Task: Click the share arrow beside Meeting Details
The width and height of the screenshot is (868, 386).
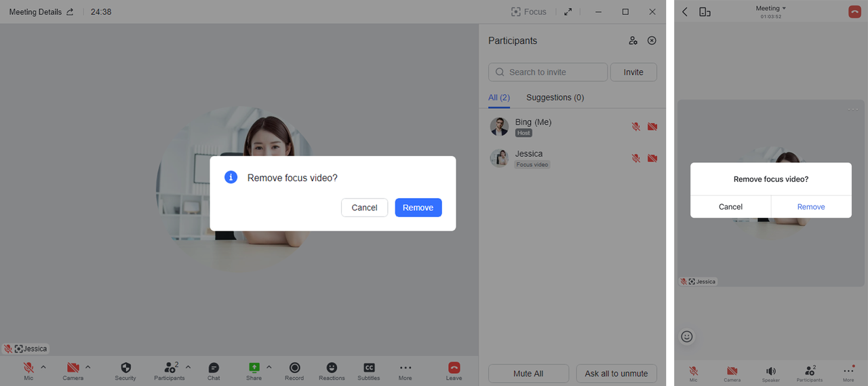Action: [x=70, y=12]
